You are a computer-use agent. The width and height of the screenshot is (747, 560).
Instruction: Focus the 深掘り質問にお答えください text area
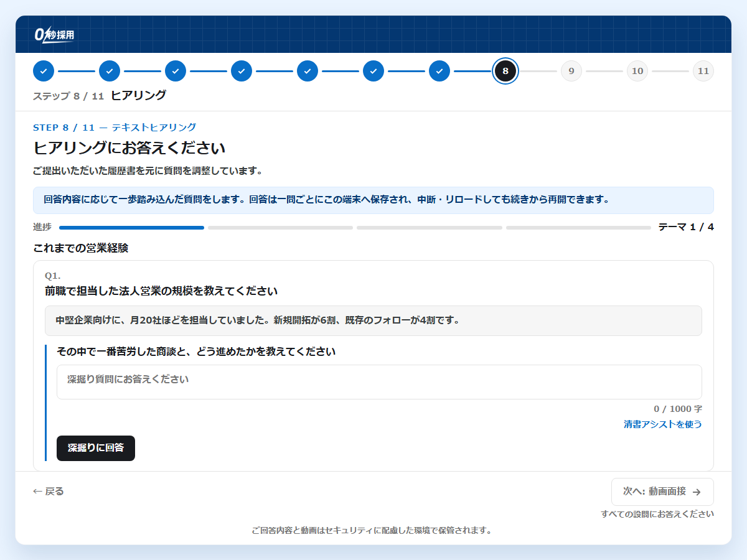379,382
